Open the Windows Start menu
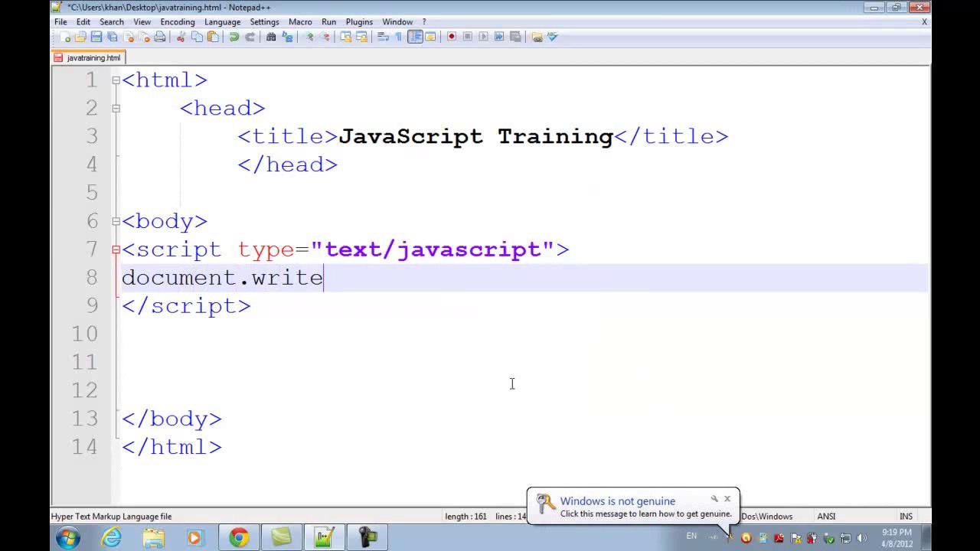 tap(67, 537)
